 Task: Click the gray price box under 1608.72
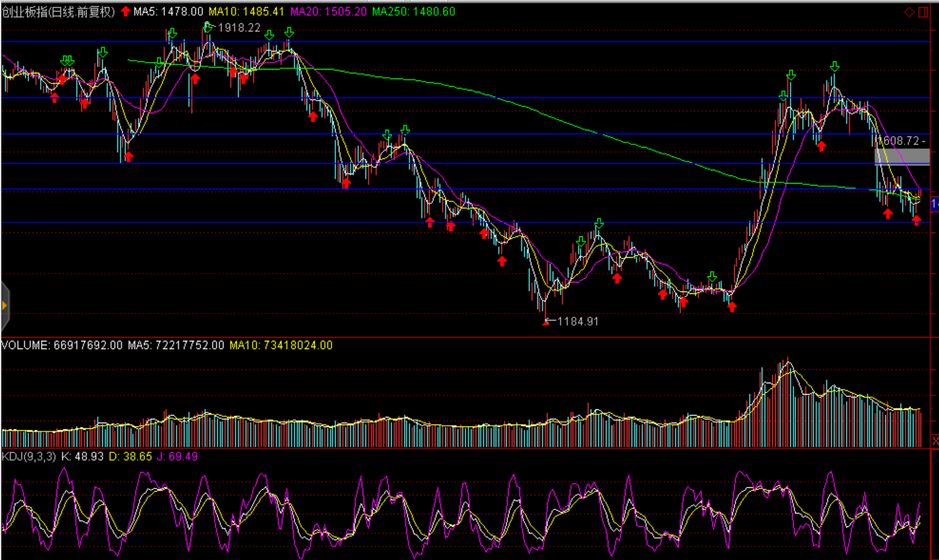(902, 156)
